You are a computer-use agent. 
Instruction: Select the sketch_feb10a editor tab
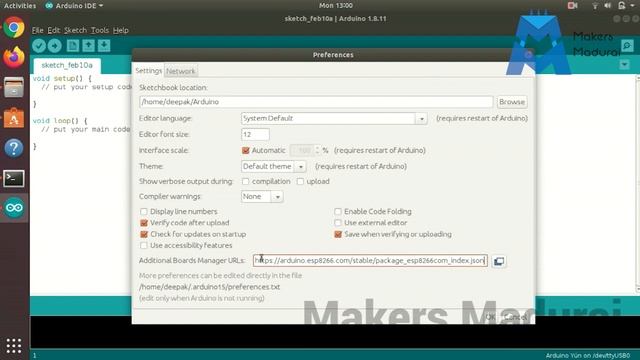pos(67,65)
